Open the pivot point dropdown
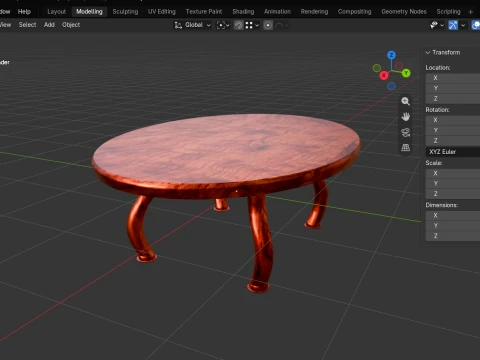 coord(223,25)
